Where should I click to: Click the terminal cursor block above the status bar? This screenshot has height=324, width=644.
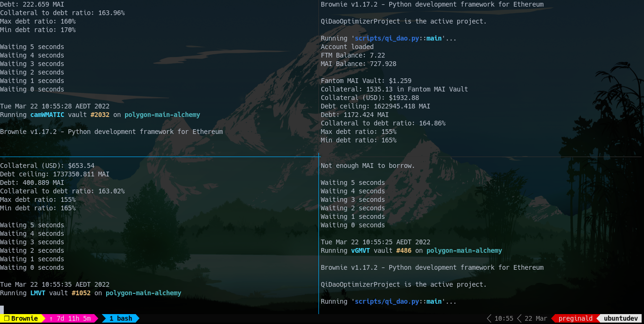2,310
